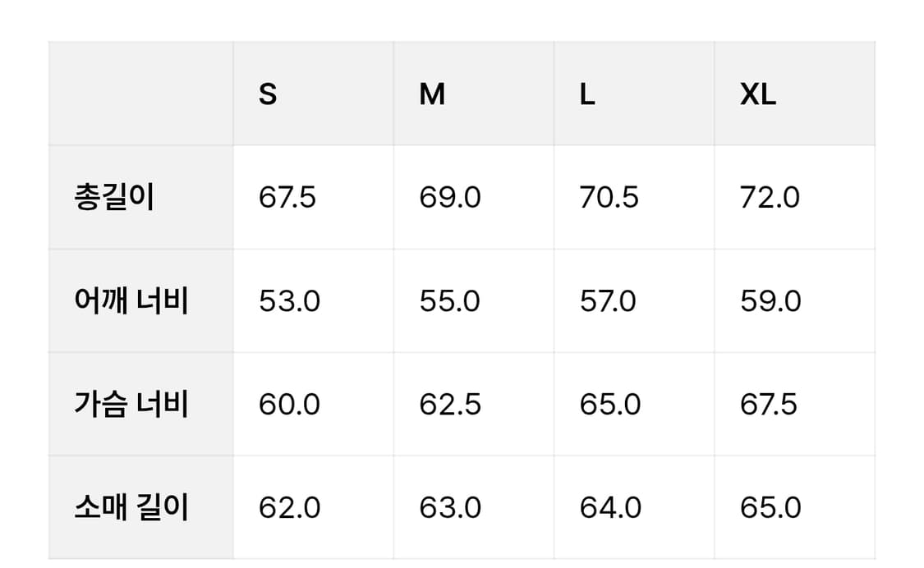The image size is (924, 568).
Task: Select the 57.0 shoulder width cell
Action: click(608, 301)
